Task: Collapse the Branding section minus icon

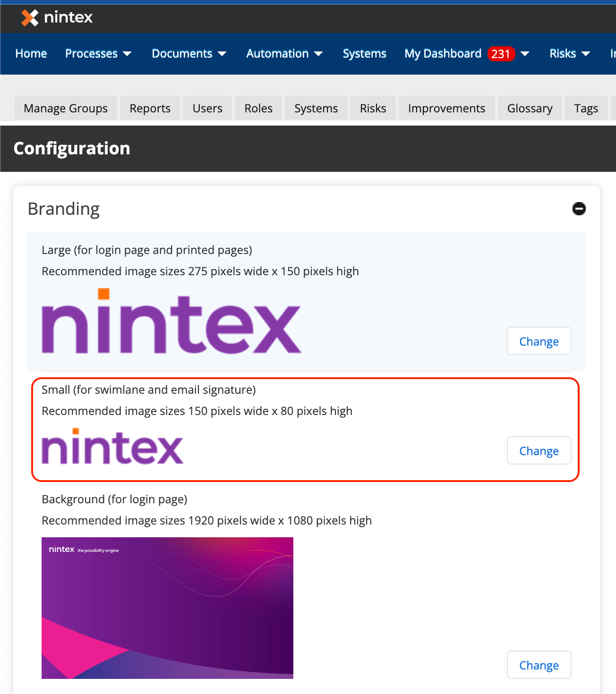Action: point(579,209)
